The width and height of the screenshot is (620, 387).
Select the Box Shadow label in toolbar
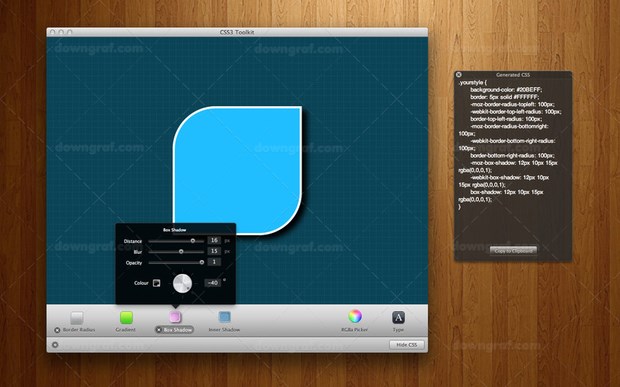pos(178,330)
